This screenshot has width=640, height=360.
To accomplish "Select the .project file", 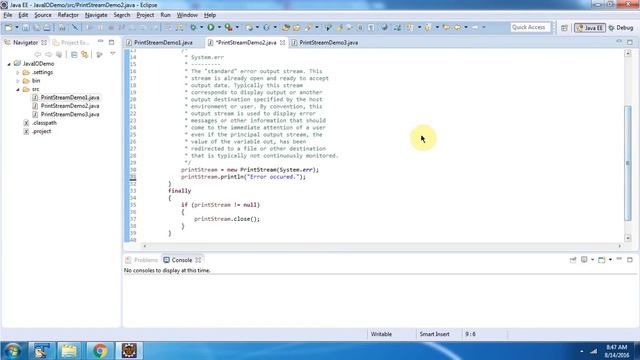I will click(41, 131).
